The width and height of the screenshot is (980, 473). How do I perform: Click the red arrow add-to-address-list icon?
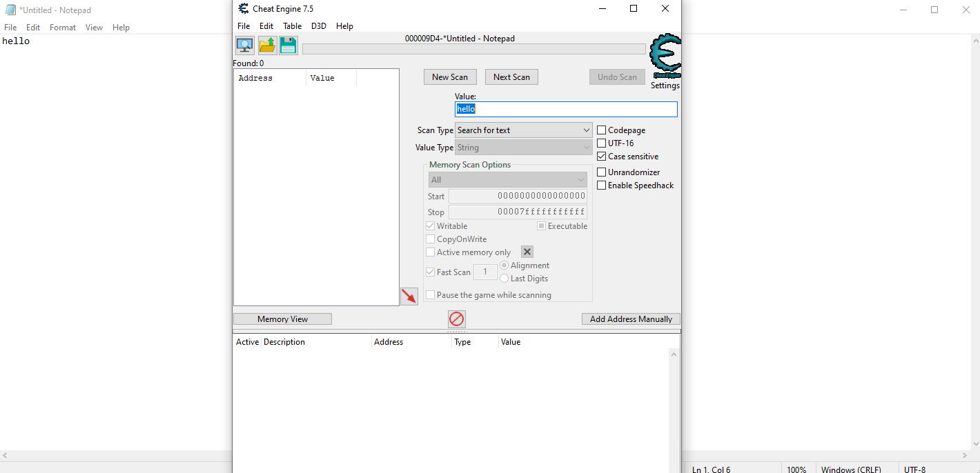pyautogui.click(x=409, y=296)
